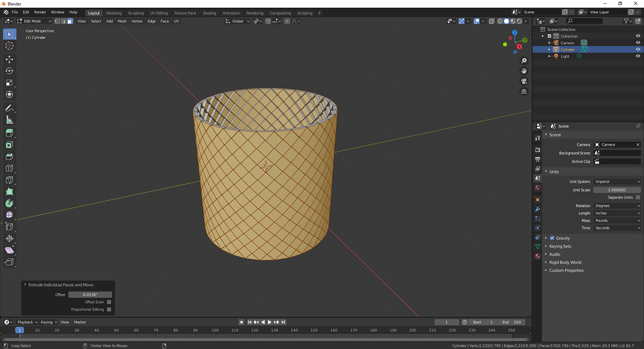
Task: Select the Move tool in left toolbar
Action: click(x=9, y=59)
